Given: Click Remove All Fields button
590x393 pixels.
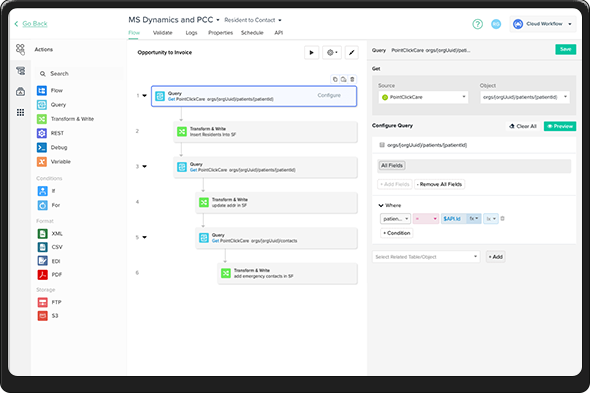Looking at the screenshot, I should pyautogui.click(x=439, y=184).
